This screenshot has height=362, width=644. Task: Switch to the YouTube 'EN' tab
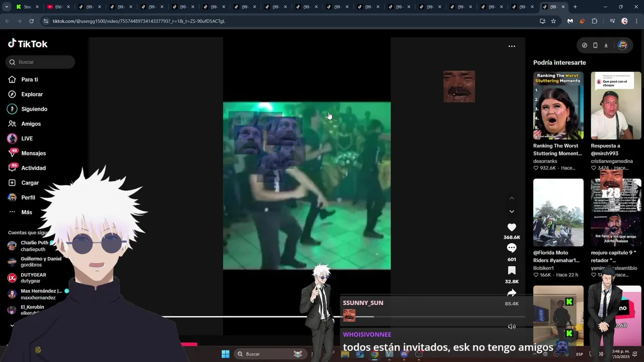[57, 7]
